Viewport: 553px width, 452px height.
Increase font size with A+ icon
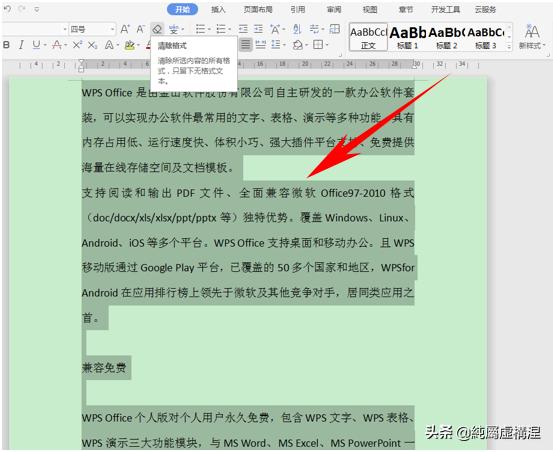point(125,29)
